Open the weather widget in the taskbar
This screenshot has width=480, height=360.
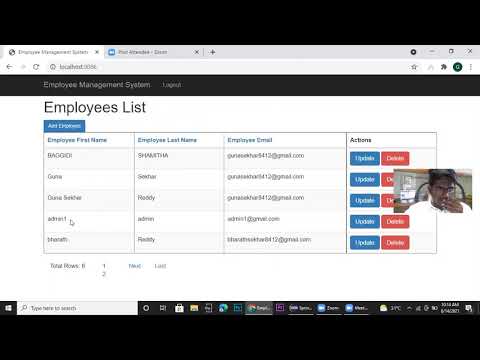click(x=390, y=308)
